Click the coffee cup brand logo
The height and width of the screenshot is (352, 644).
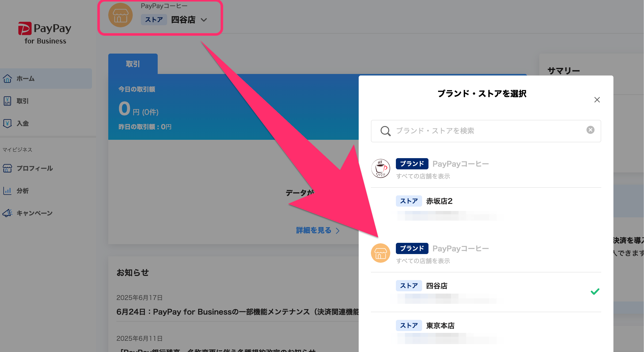pyautogui.click(x=380, y=168)
